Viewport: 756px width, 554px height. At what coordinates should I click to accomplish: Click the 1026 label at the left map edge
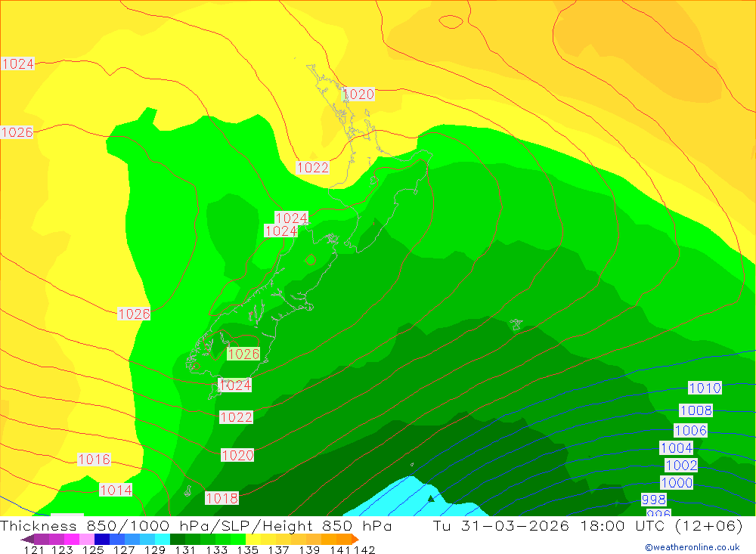(x=17, y=132)
